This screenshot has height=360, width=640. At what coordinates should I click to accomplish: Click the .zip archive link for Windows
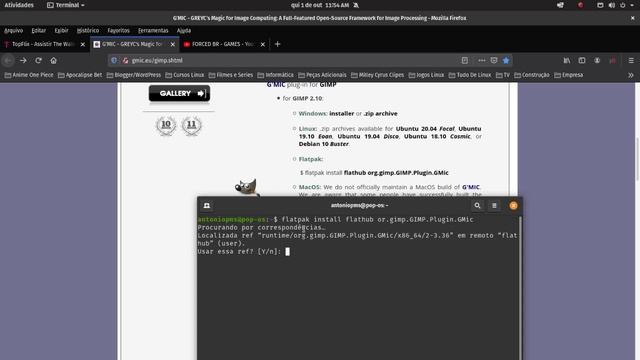coord(380,113)
